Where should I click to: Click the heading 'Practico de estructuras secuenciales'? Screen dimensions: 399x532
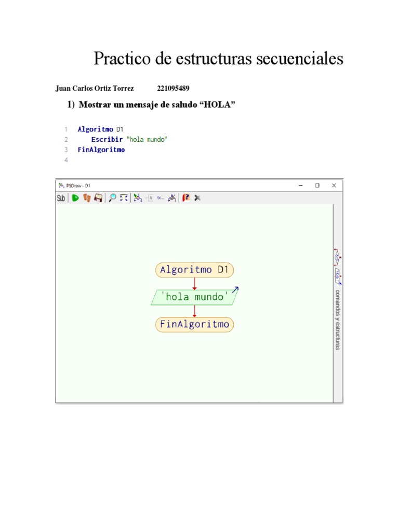point(219,58)
